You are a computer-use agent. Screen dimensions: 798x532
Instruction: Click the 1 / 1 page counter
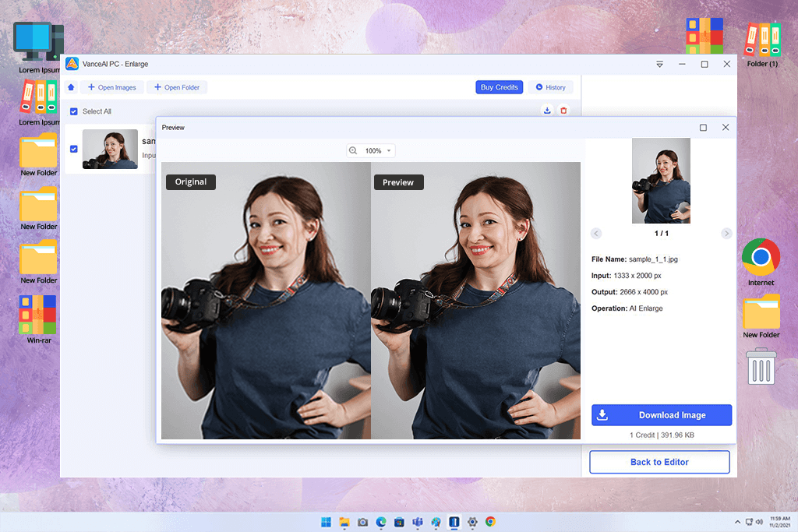(x=661, y=234)
